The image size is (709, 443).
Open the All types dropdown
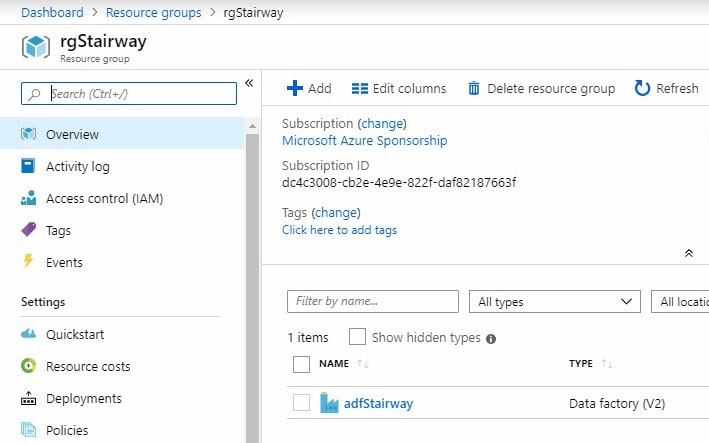coord(555,302)
